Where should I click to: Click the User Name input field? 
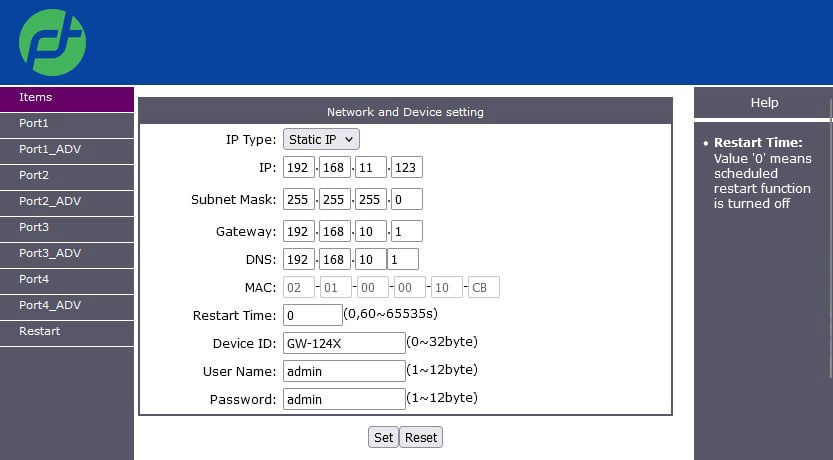pos(343,371)
